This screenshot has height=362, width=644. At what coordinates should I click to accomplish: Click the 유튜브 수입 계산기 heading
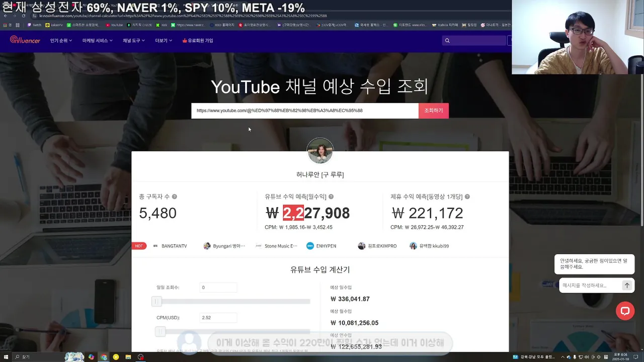[320, 269]
